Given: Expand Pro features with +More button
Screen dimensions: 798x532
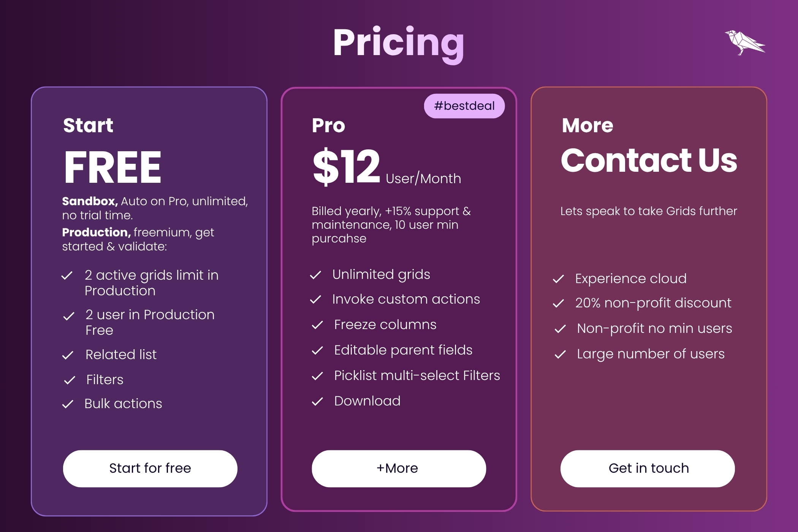Looking at the screenshot, I should point(399,468).
